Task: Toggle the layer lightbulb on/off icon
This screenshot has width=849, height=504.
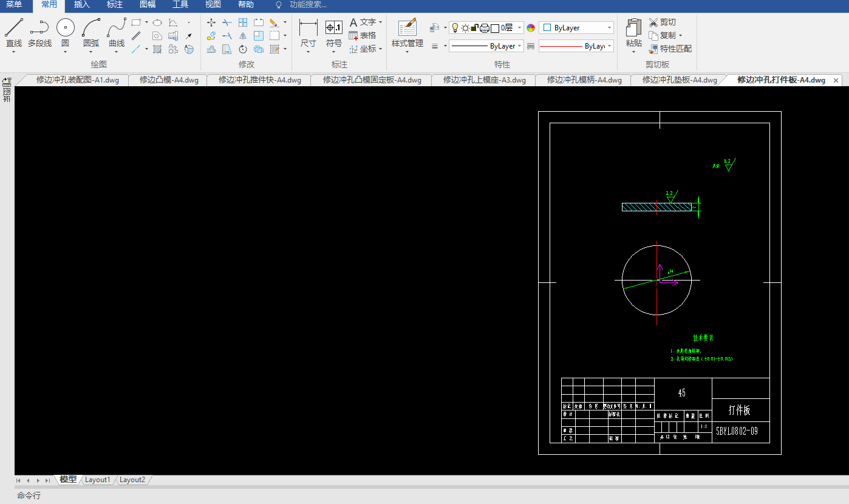Action: pos(455,27)
